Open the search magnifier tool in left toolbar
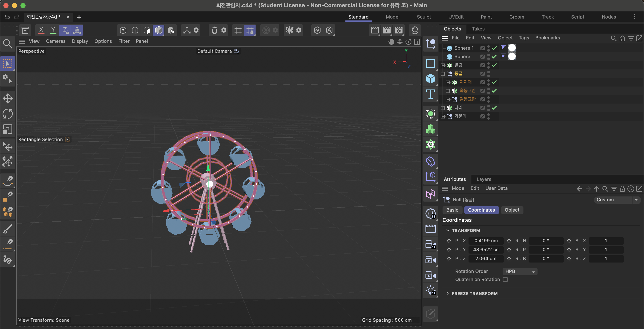This screenshot has height=329, width=644. (8, 43)
